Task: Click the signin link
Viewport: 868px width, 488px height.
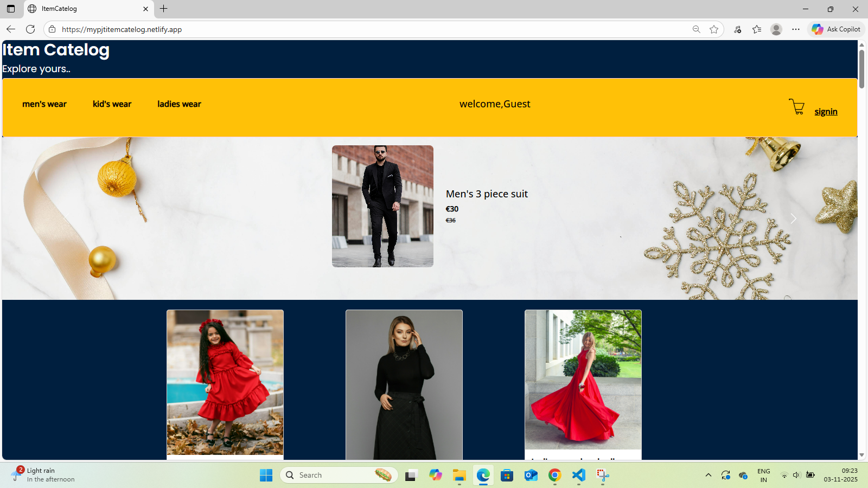Action: pyautogui.click(x=826, y=111)
